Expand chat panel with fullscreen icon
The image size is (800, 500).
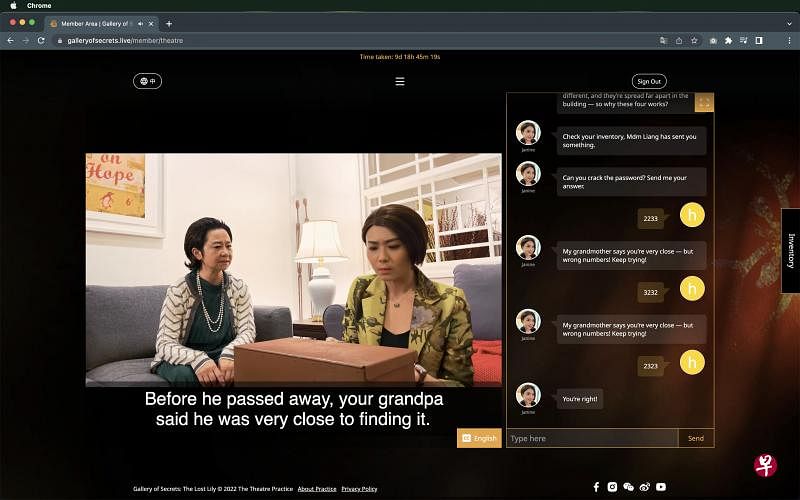point(704,103)
